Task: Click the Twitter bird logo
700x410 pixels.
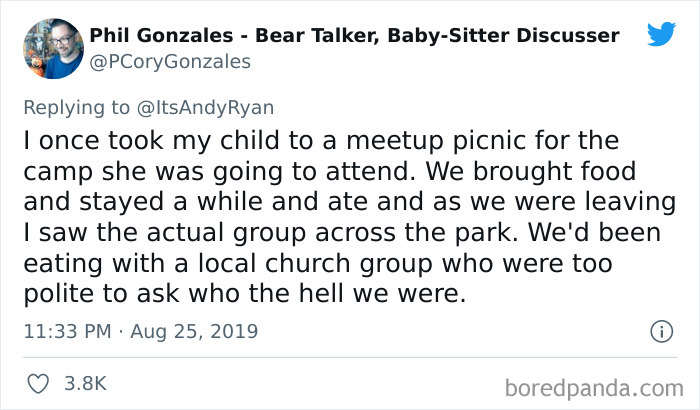Action: pos(660,35)
